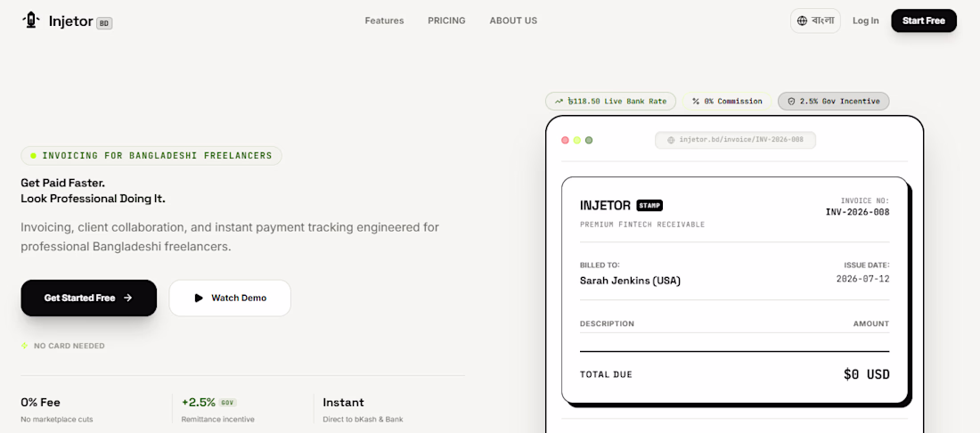Open the PRICING nav link
The image size is (980, 433).
(x=447, y=20)
